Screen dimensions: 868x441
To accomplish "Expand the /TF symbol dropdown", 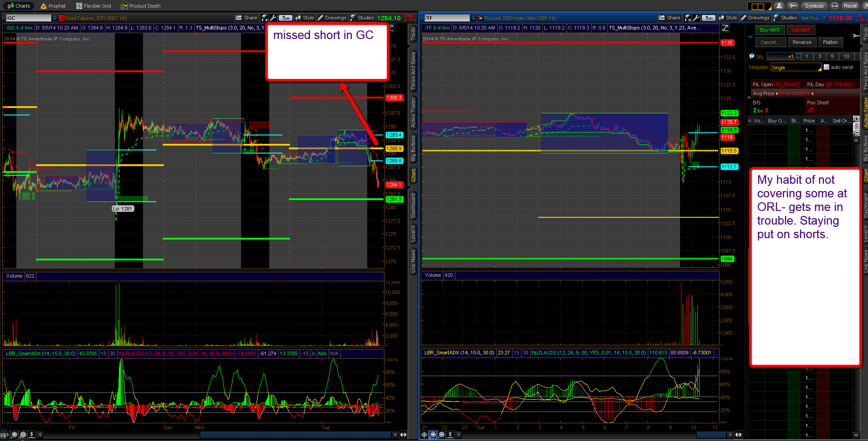I will [473, 18].
